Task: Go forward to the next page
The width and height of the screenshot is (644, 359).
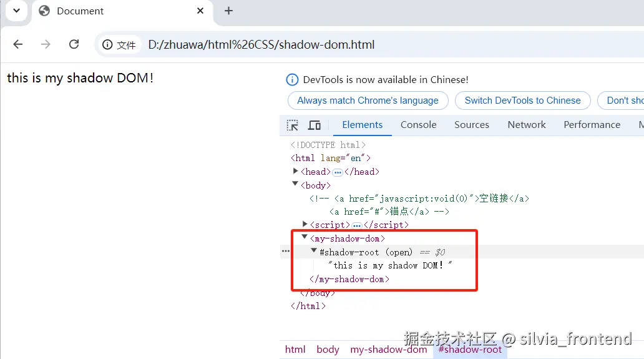Action: click(x=46, y=44)
